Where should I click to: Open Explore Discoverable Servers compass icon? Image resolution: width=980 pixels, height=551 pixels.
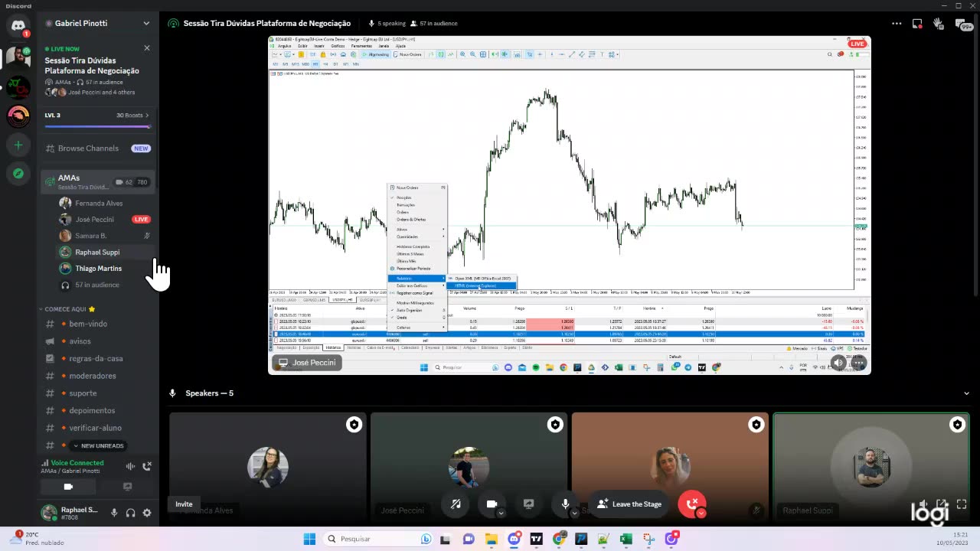[x=18, y=174]
